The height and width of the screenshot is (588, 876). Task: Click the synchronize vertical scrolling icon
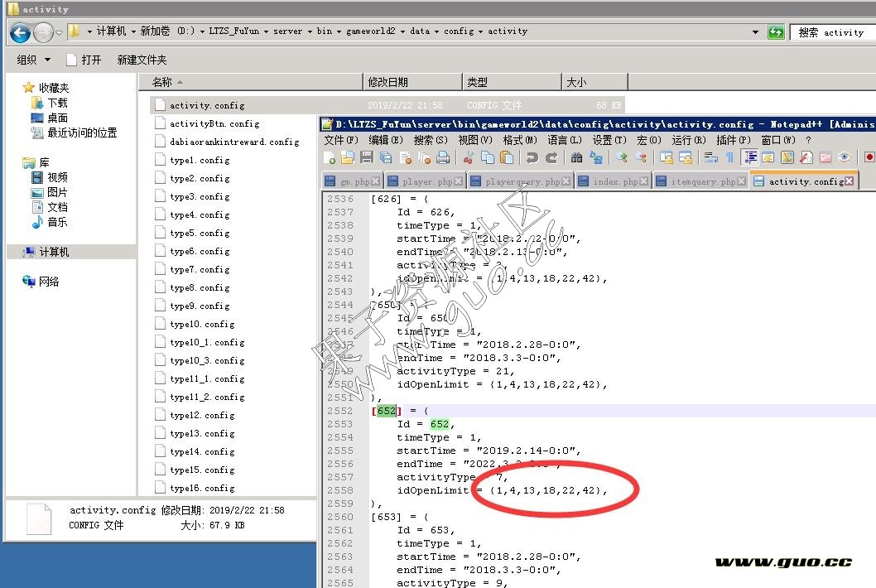pyautogui.click(x=667, y=158)
